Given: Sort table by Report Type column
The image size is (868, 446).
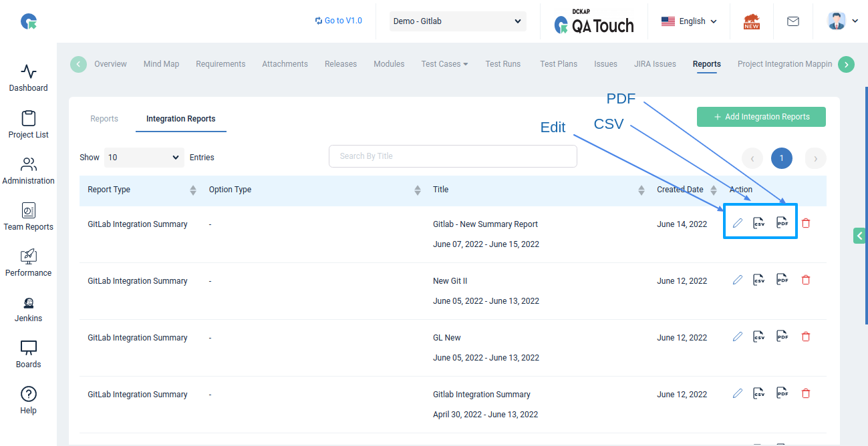Looking at the screenshot, I should [193, 190].
